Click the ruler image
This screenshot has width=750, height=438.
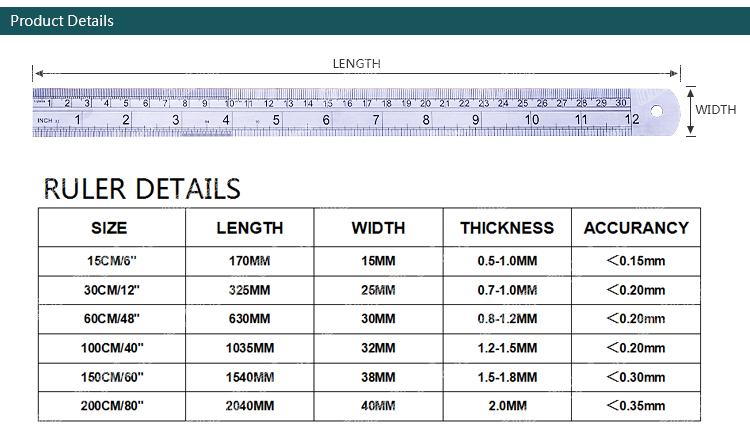coord(356,112)
